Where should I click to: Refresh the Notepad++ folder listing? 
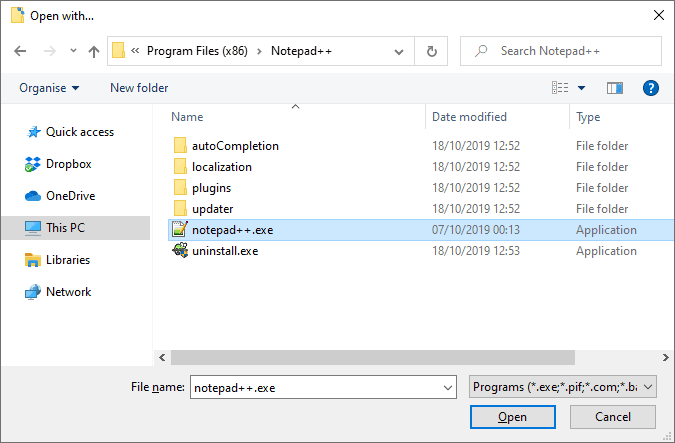tap(431, 51)
